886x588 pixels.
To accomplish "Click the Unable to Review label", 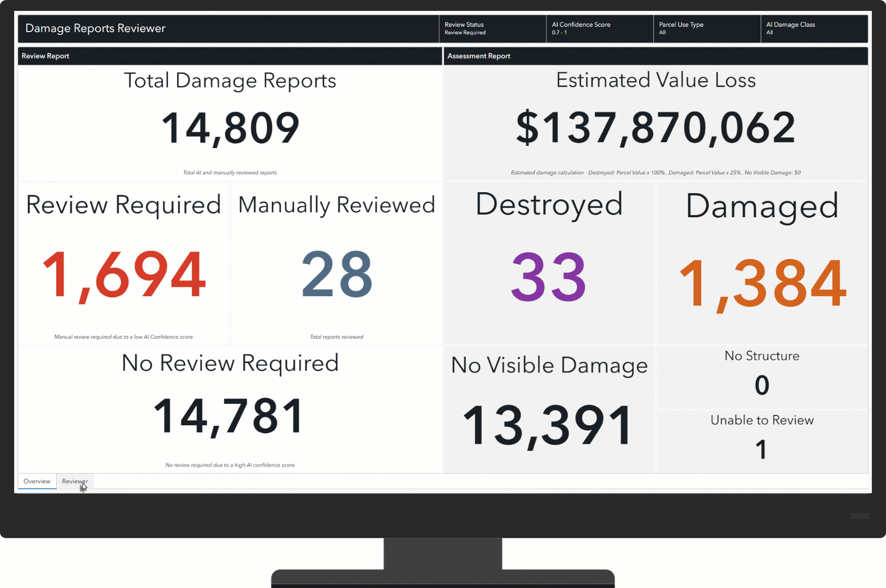I will [762, 420].
